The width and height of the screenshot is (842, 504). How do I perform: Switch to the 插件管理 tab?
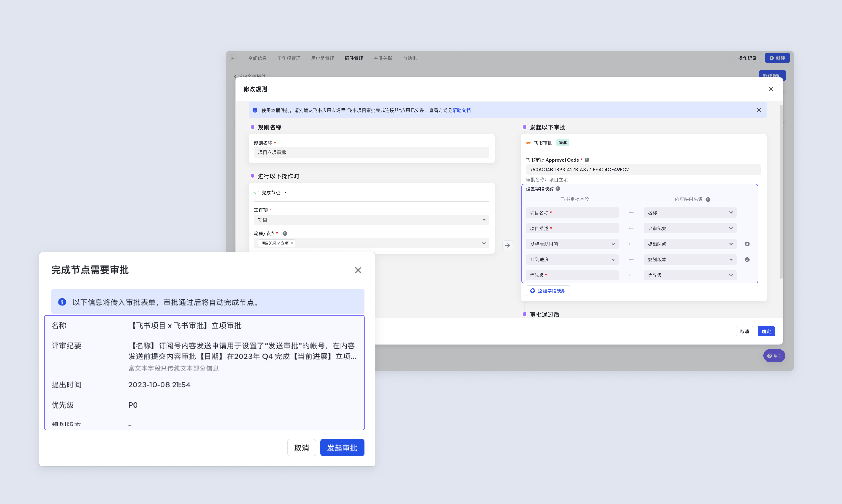(x=354, y=58)
